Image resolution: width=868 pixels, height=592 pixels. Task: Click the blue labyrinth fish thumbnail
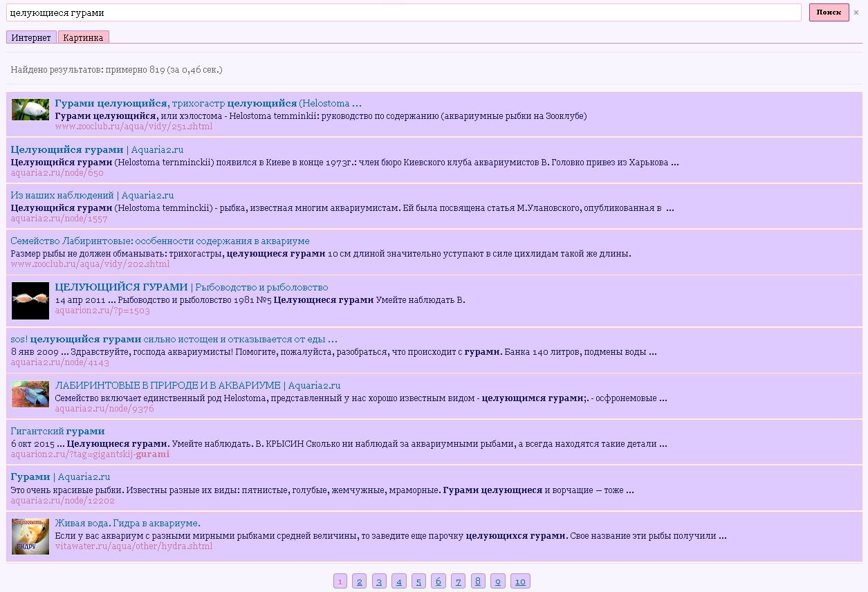(x=30, y=394)
